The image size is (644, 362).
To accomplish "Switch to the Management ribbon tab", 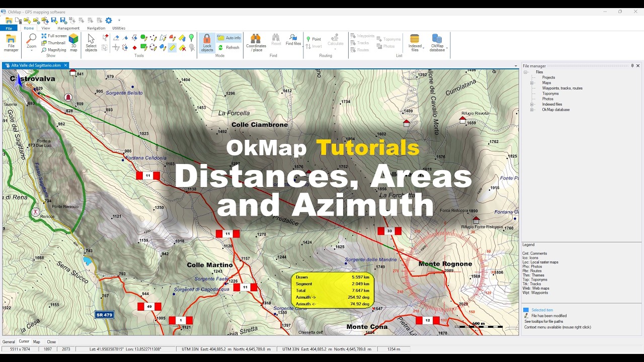I will (68, 28).
